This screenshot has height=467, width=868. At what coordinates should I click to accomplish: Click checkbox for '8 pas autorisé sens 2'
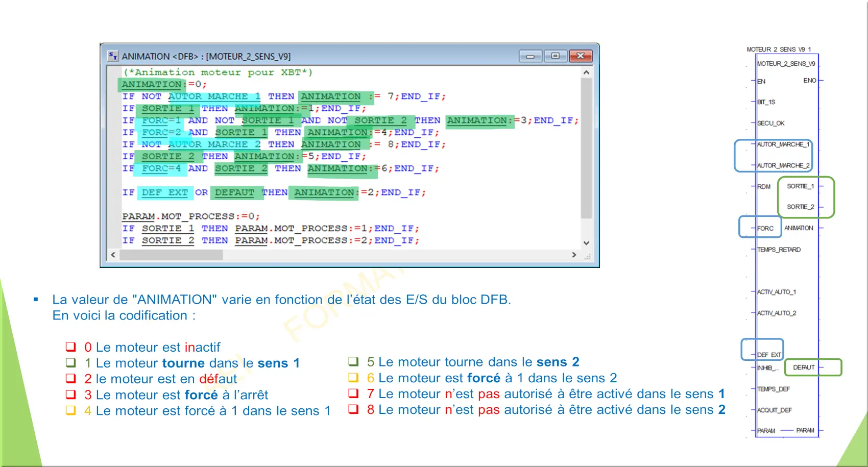click(x=353, y=409)
